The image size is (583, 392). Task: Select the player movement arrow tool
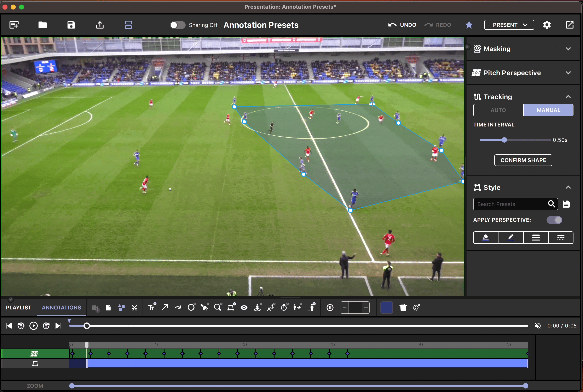(298, 307)
